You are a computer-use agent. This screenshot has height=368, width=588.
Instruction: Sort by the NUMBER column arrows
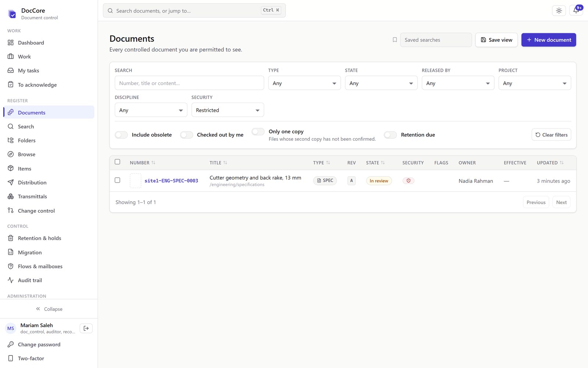(153, 163)
